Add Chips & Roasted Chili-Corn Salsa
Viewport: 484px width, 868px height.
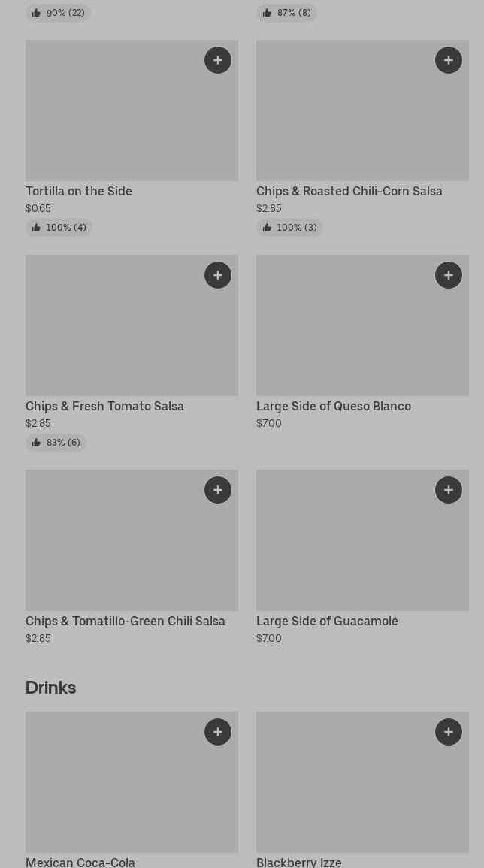coord(449,60)
